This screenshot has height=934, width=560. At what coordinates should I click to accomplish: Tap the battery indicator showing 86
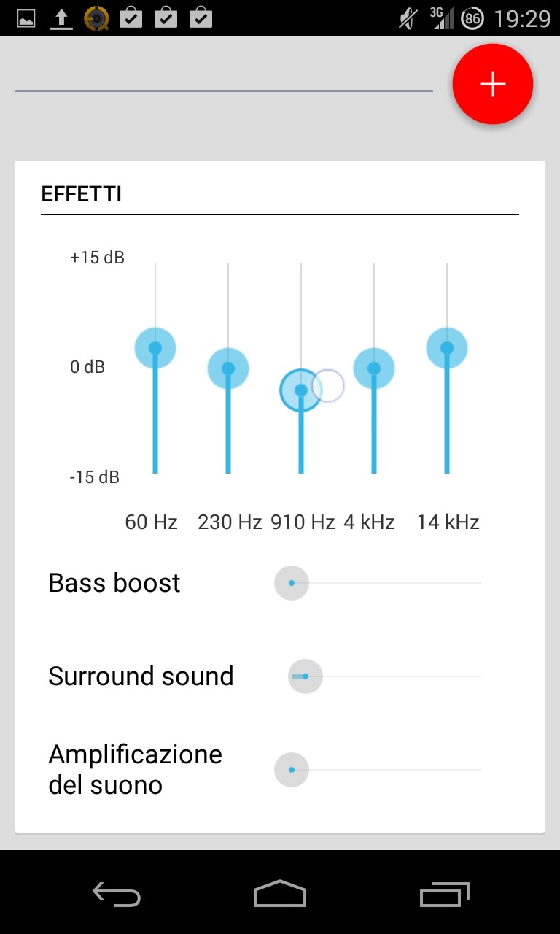[x=472, y=18]
